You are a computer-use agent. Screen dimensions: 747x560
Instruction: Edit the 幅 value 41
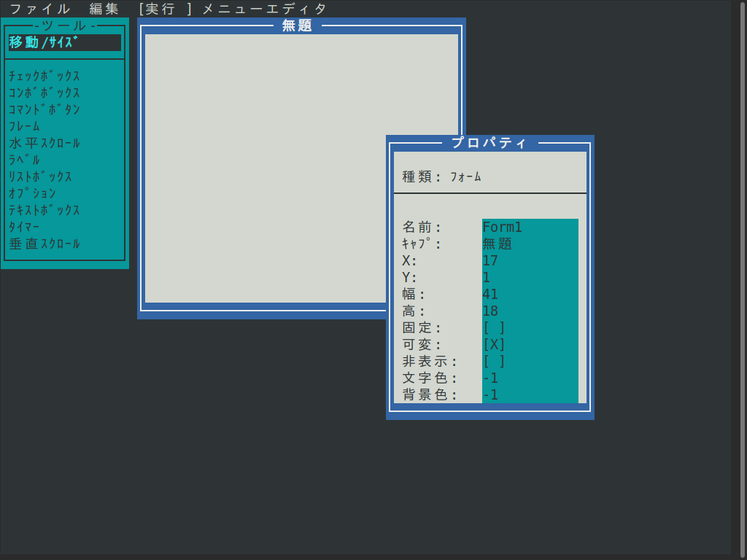[530, 295]
